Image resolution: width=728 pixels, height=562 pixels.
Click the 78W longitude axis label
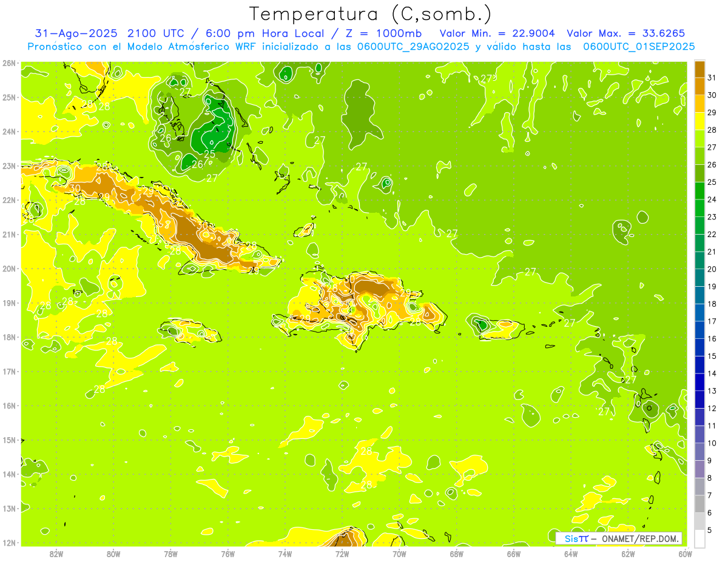pos(170,554)
